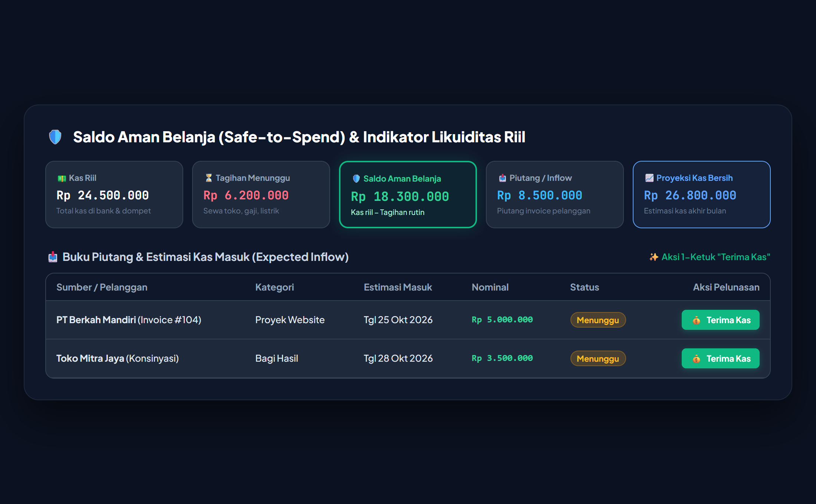816x504 pixels.
Task: Click the Estimasi kas akhir bulan caption
Action: [685, 211]
